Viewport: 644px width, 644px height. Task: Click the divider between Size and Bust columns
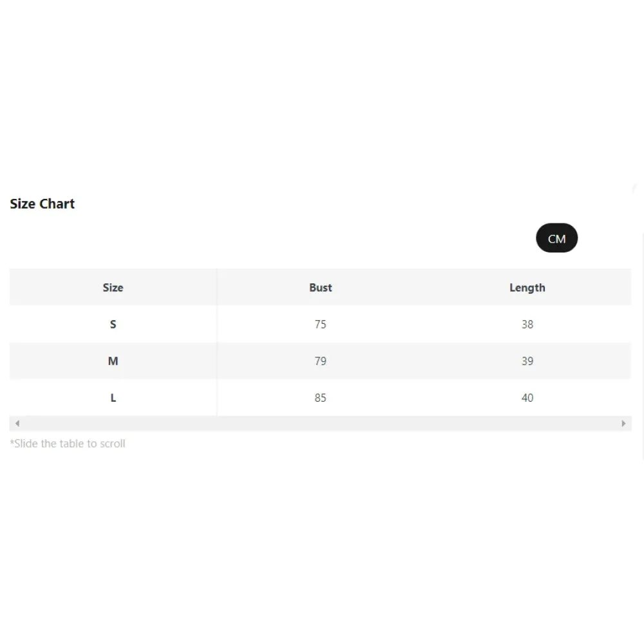(x=217, y=341)
